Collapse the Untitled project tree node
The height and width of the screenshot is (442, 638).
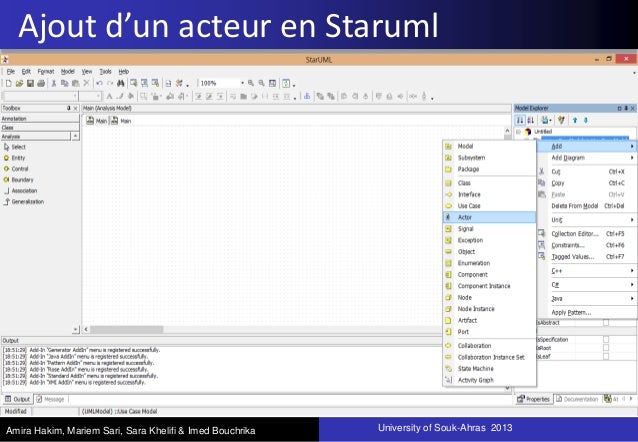(518, 132)
